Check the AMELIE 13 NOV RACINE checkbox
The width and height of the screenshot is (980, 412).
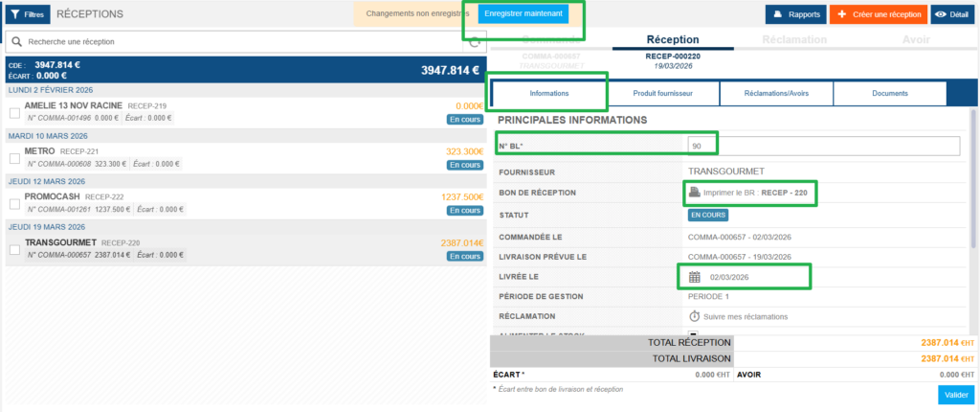point(14,112)
